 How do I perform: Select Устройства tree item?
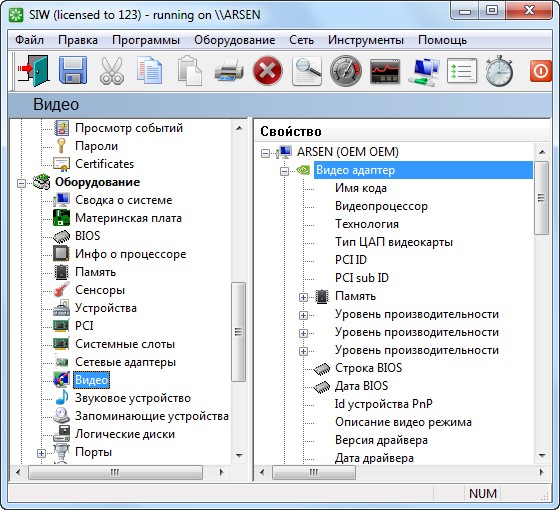click(106, 308)
